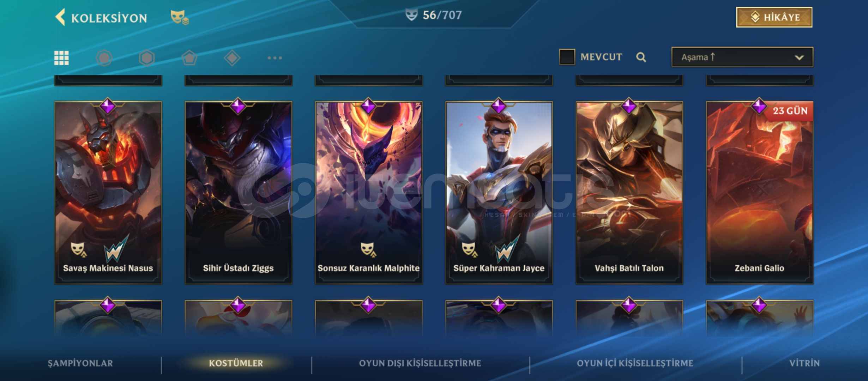Filter by the circle rarity icon
Image resolution: width=868 pixels, height=381 pixels.
[104, 58]
